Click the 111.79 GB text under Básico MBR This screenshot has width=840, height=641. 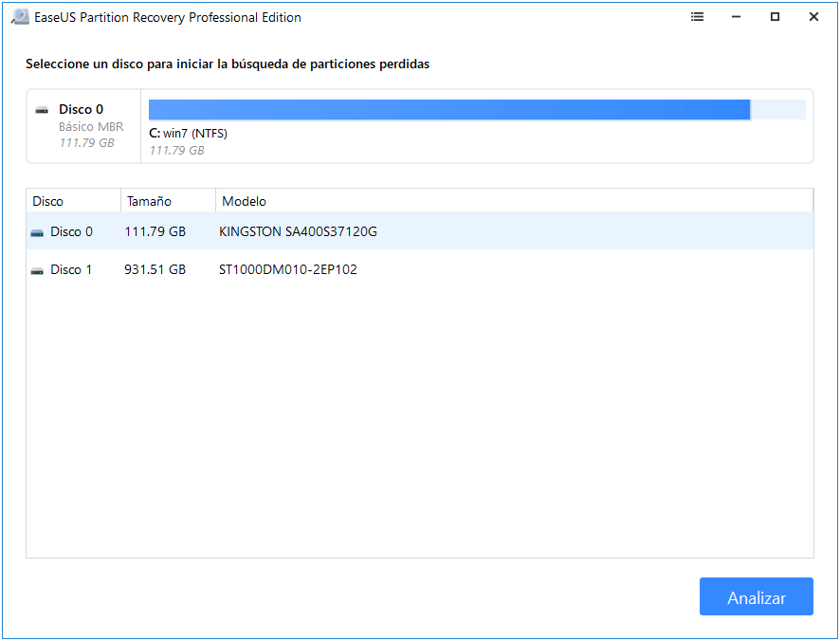tap(87, 143)
